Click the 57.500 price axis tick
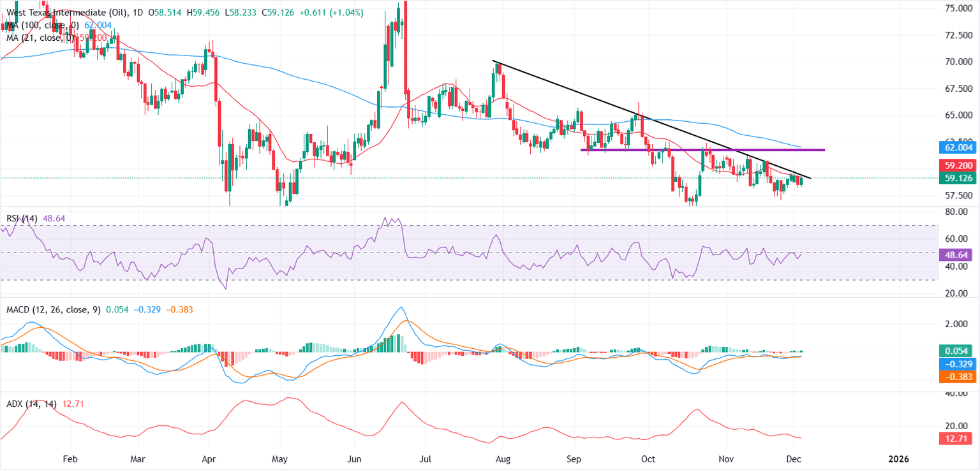 pos(959,196)
